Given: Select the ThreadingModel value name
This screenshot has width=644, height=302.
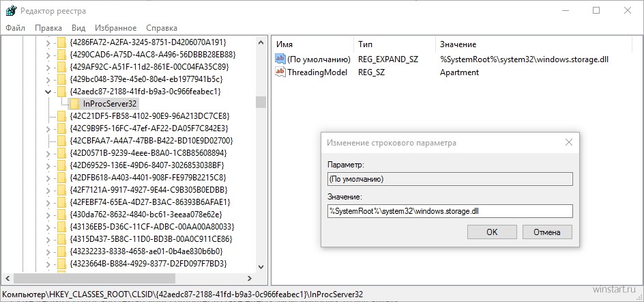Looking at the screenshot, I should (x=317, y=72).
